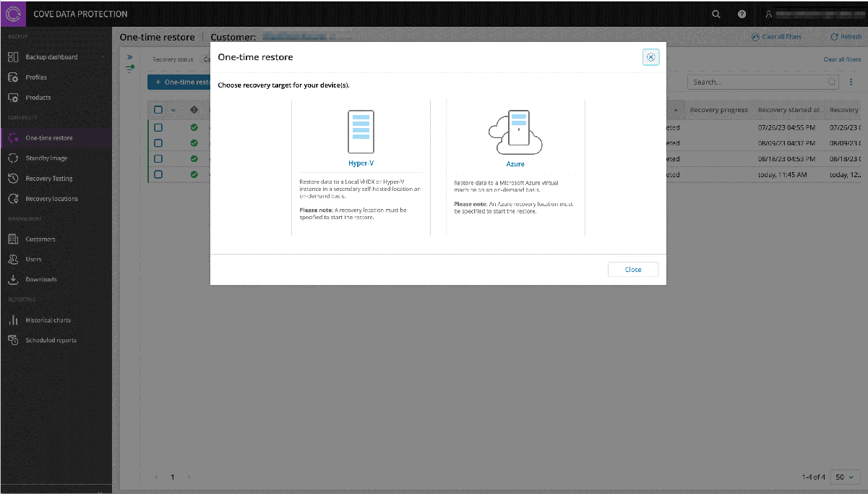Check the box for the 07/26/23 04:55 PM row
Image resolution: width=868 pixels, height=494 pixels.
coord(158,127)
